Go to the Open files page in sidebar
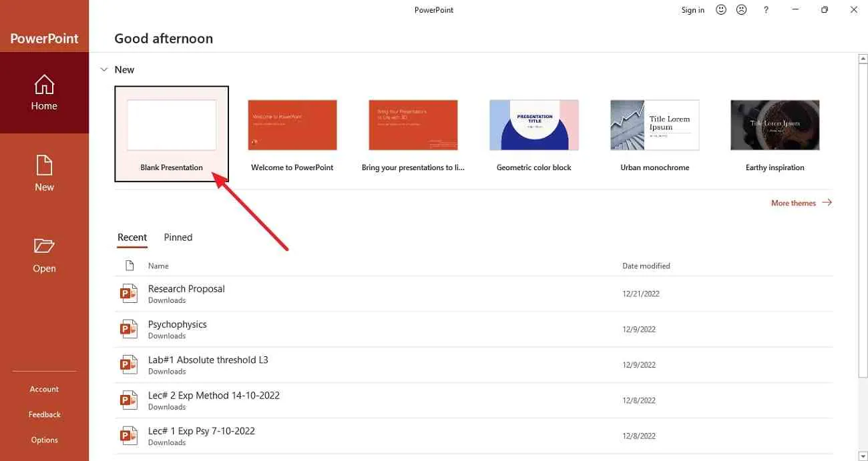The height and width of the screenshot is (461, 868). (x=44, y=255)
